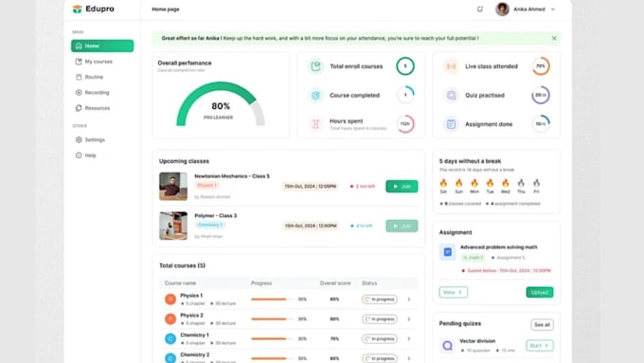Click the Join button for Polymer class
The height and width of the screenshot is (363, 644).
point(402,226)
